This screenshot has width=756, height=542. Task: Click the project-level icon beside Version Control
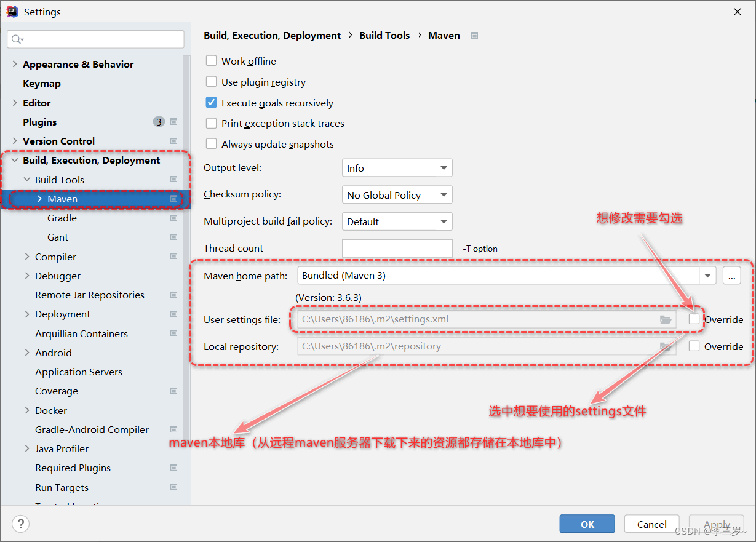click(x=173, y=141)
